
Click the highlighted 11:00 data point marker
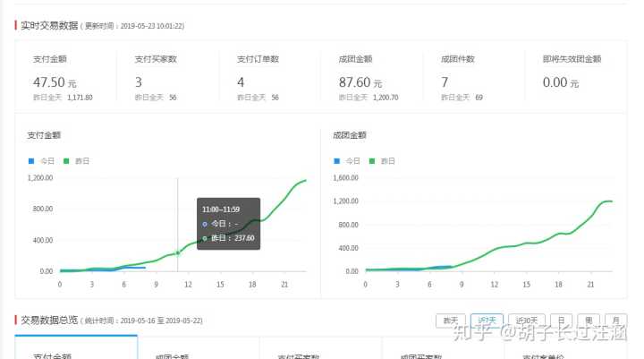[x=177, y=252]
